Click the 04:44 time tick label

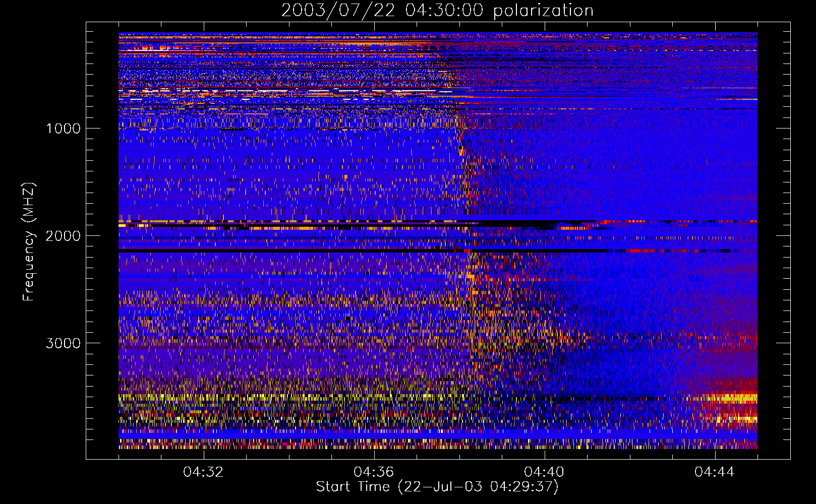[715, 472]
